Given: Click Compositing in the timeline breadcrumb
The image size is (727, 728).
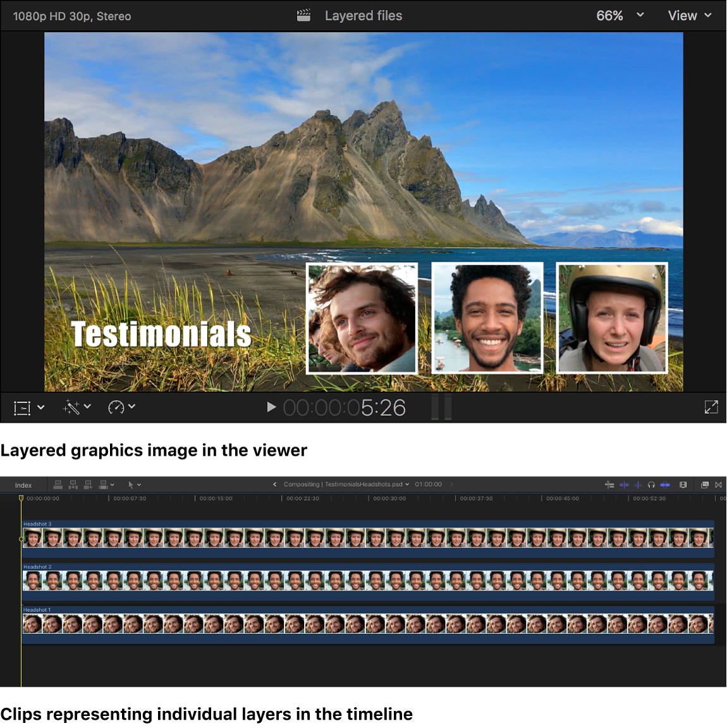Looking at the screenshot, I should click(302, 484).
